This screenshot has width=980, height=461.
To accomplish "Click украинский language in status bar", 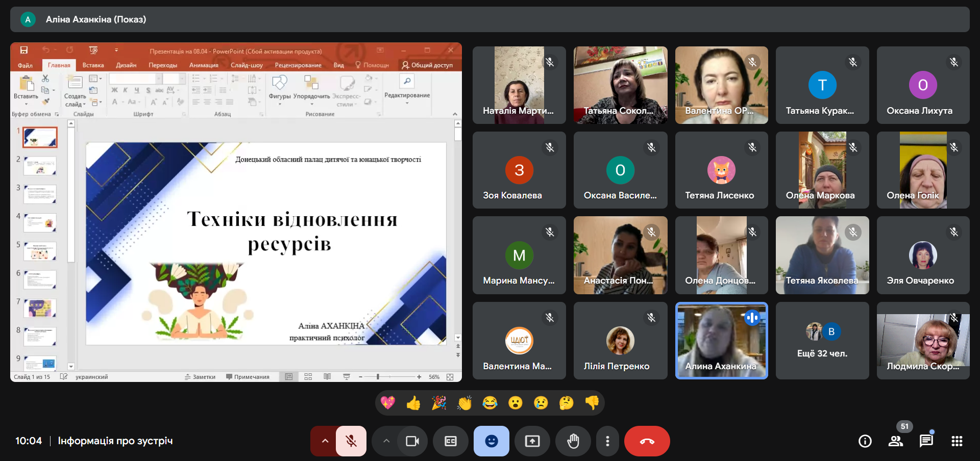I will click(92, 377).
